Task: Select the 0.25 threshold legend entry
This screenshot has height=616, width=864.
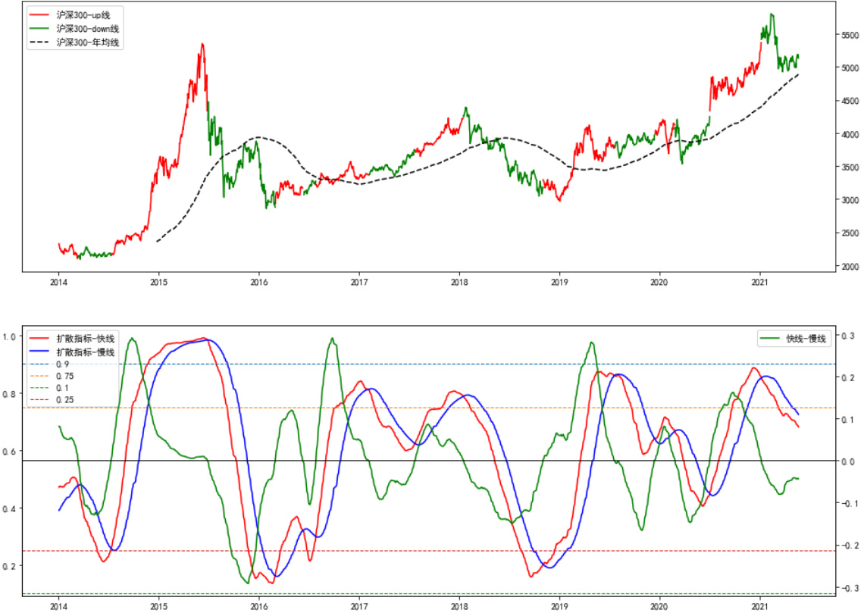Action: (x=65, y=399)
